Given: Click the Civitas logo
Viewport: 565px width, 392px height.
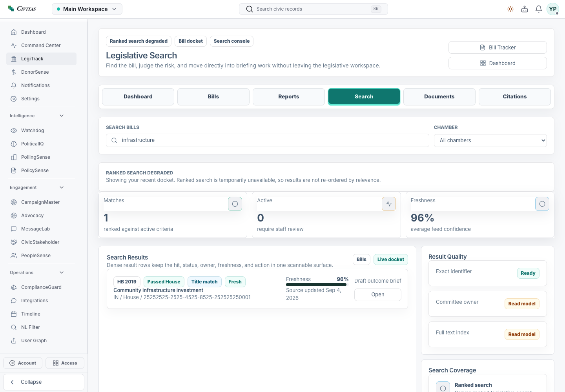Looking at the screenshot, I should [22, 9].
